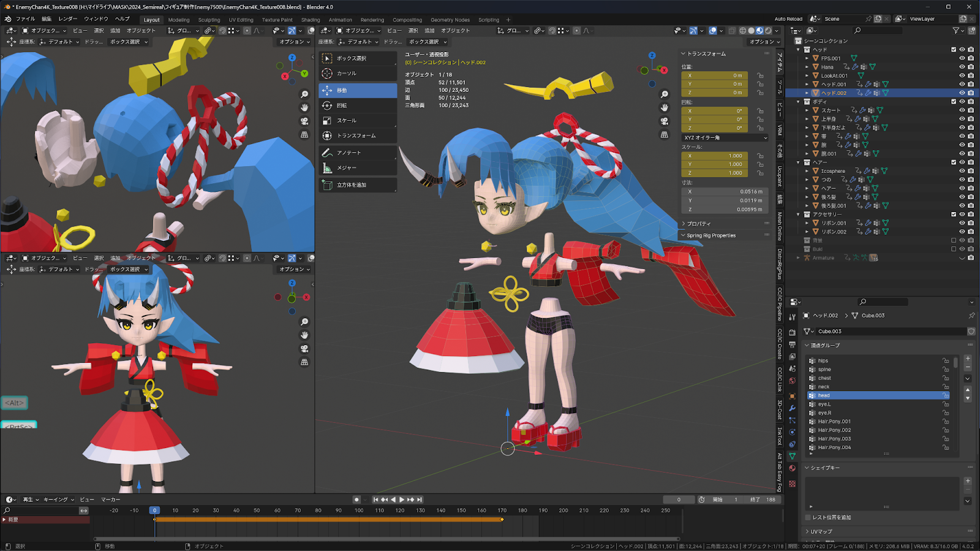The width and height of the screenshot is (980, 551).
Task: Expand the UVマップ section
Action: pos(821,531)
